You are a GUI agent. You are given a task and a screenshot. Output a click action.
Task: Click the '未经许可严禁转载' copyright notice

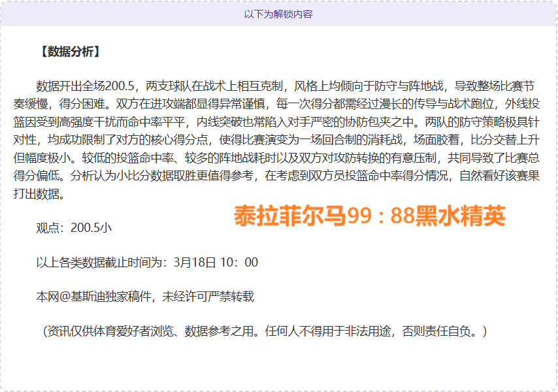(x=208, y=297)
